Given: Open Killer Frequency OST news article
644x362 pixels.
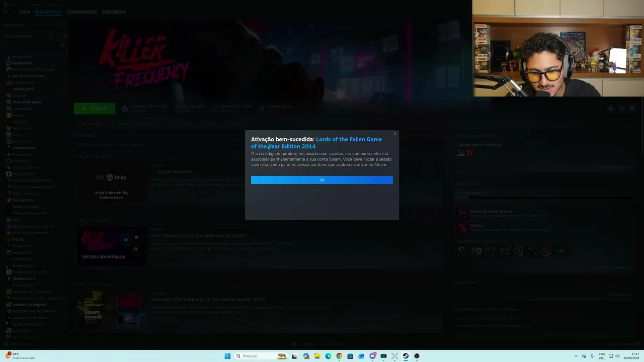Looking at the screenshot, I should [x=198, y=235].
